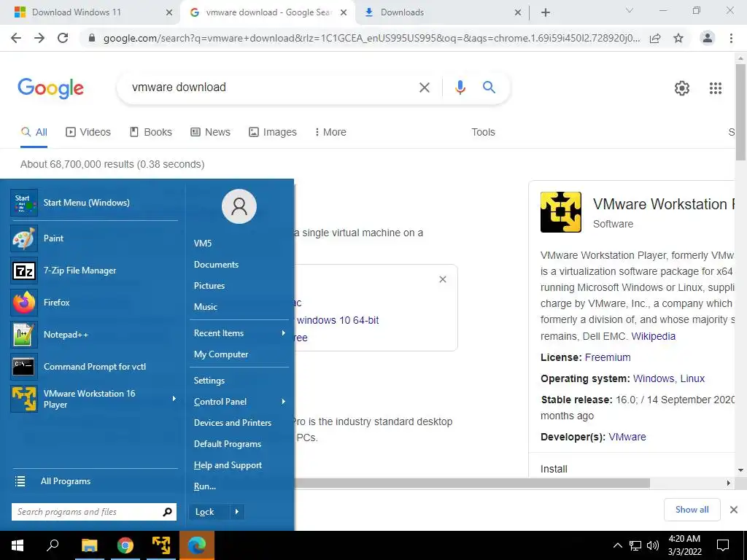Click Run... in start menu
The image size is (747, 560).
point(205,486)
